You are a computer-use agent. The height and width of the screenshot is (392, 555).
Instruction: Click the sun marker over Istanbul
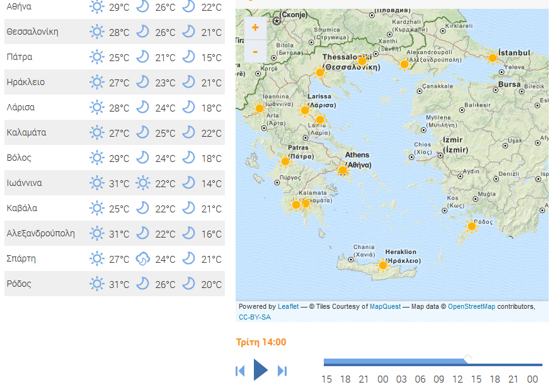coord(493,58)
